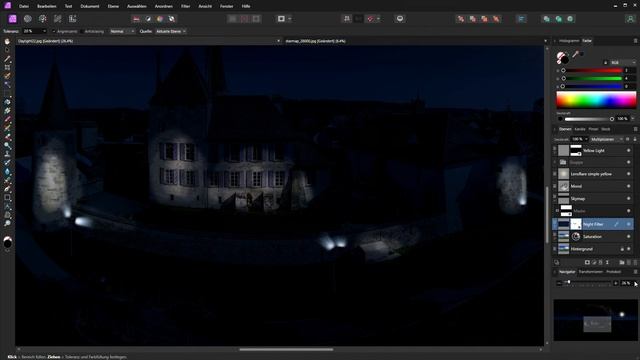Click the red channel slider

[x=592, y=71]
